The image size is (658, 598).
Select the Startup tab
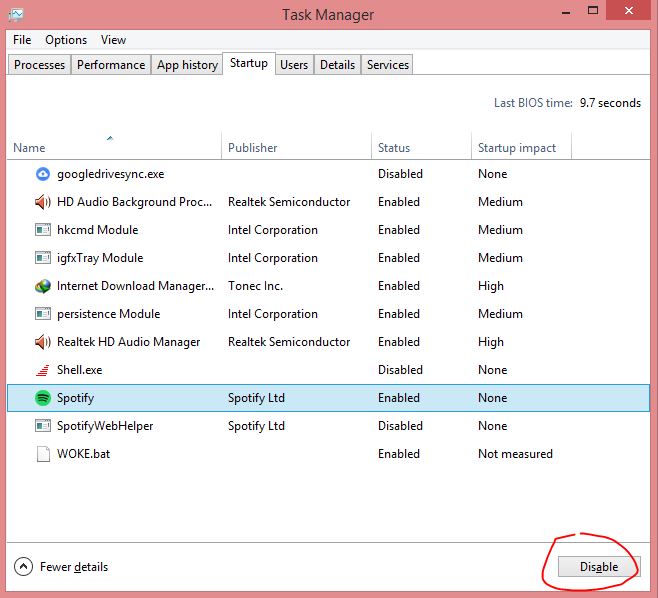tap(249, 63)
